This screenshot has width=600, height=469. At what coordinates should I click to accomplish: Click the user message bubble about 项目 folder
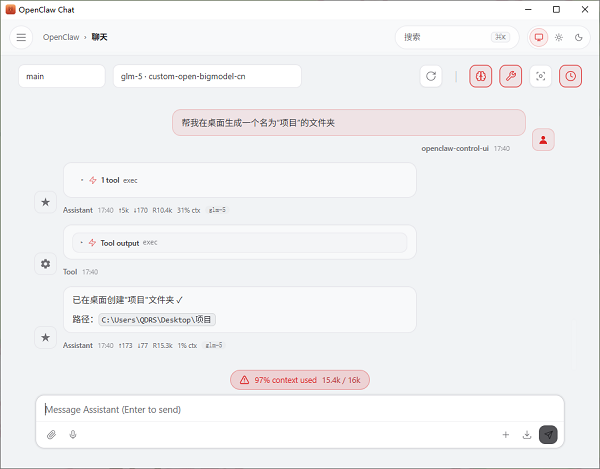(x=349, y=123)
